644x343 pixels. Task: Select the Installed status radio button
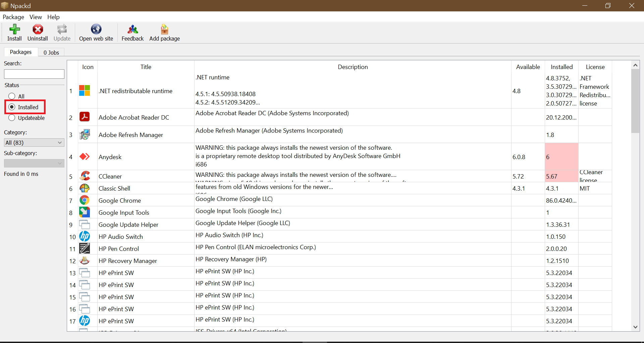12,107
